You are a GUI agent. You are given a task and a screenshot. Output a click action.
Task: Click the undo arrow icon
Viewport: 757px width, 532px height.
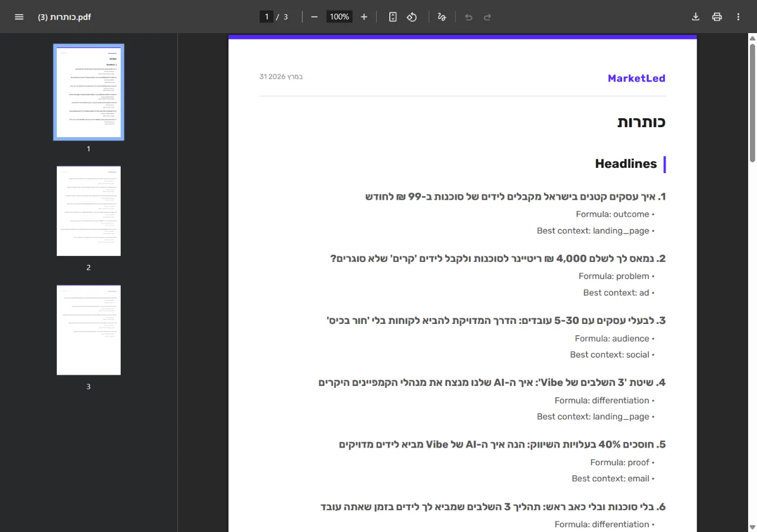point(468,17)
